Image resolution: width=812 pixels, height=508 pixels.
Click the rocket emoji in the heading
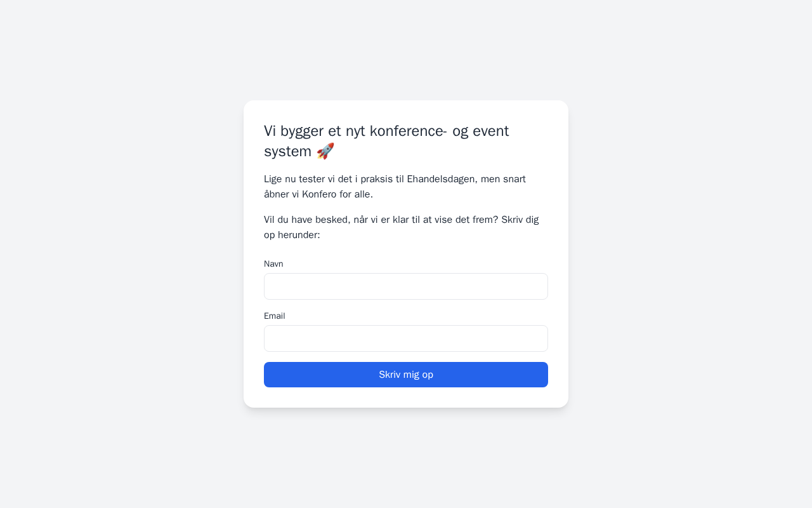click(325, 151)
